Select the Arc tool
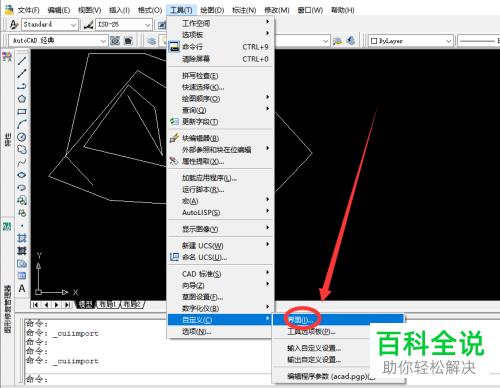Screen dimensions: 500x388 point(22,124)
